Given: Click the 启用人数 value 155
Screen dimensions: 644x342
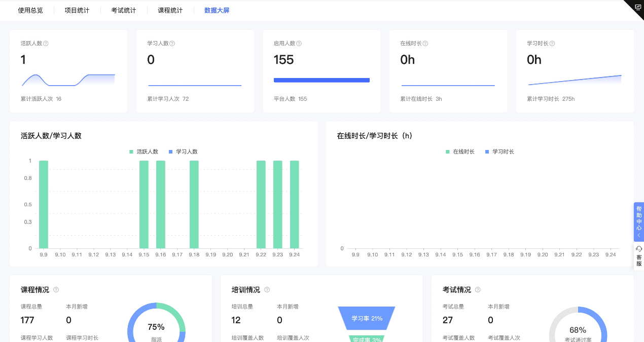Looking at the screenshot, I should [x=283, y=60].
